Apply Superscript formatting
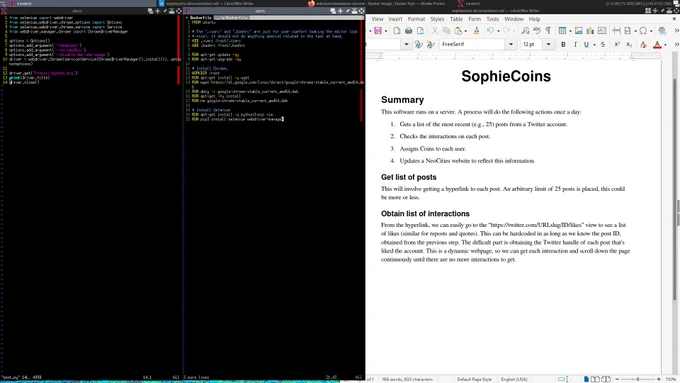Viewport: 680px width, 383px height. tap(617, 44)
